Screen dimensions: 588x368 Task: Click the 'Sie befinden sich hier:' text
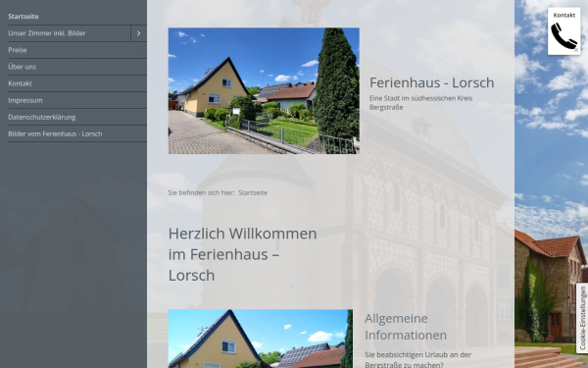[201, 192]
